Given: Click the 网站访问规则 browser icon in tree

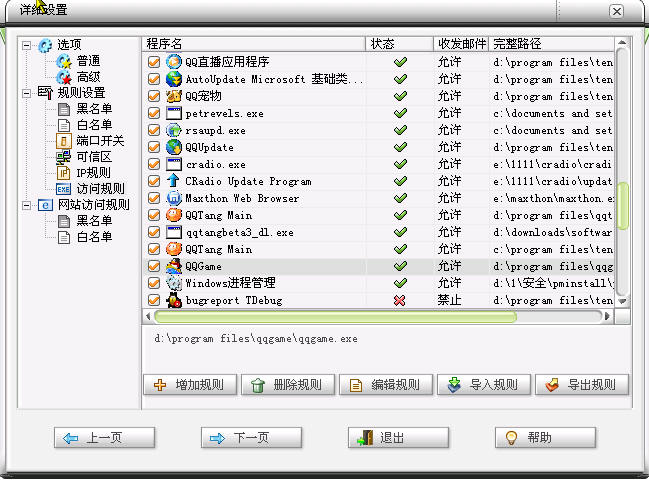Looking at the screenshot, I should [x=45, y=205].
